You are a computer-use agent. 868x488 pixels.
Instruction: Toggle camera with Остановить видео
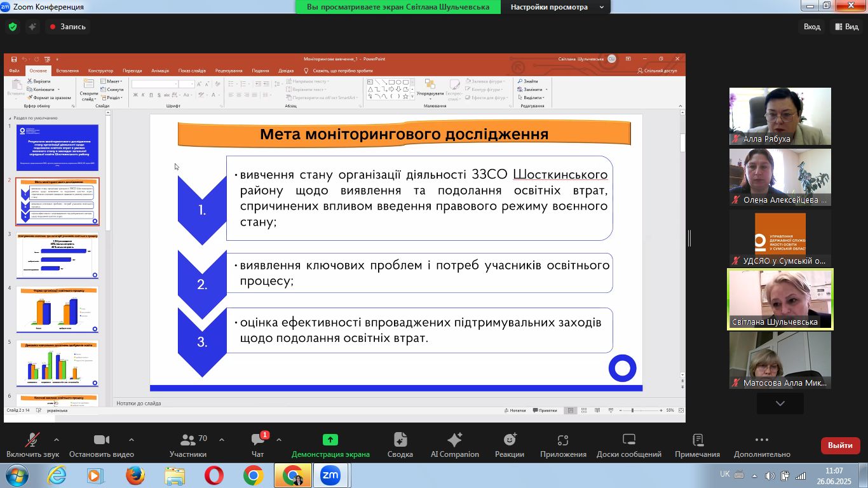click(x=102, y=440)
